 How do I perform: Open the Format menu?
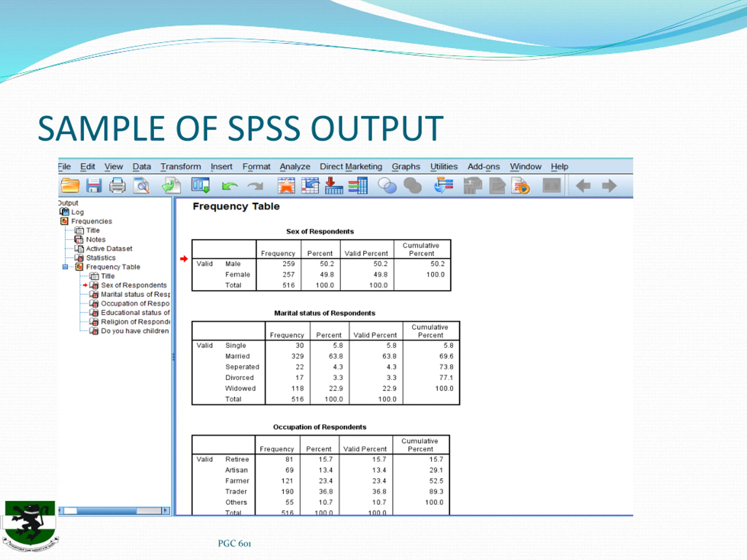click(256, 167)
